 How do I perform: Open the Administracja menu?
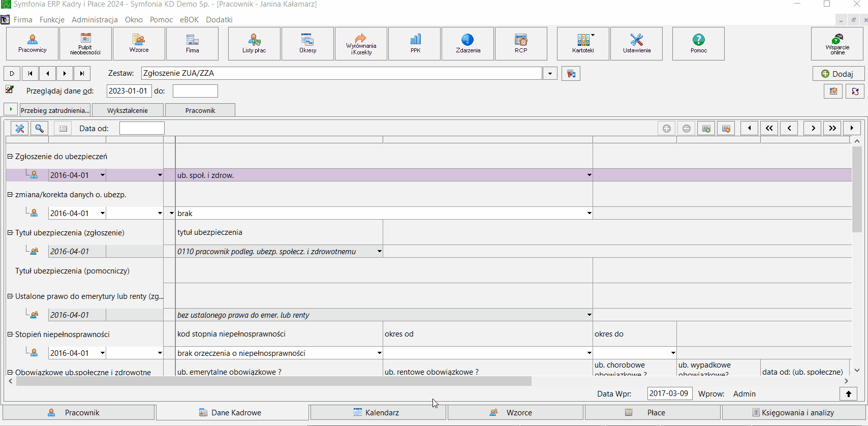point(95,20)
